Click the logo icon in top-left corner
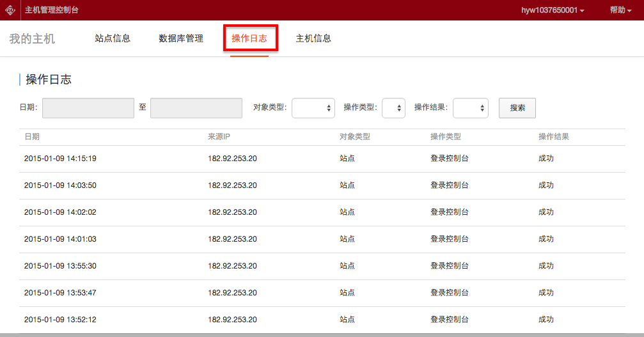This screenshot has width=644, height=337. [x=10, y=10]
